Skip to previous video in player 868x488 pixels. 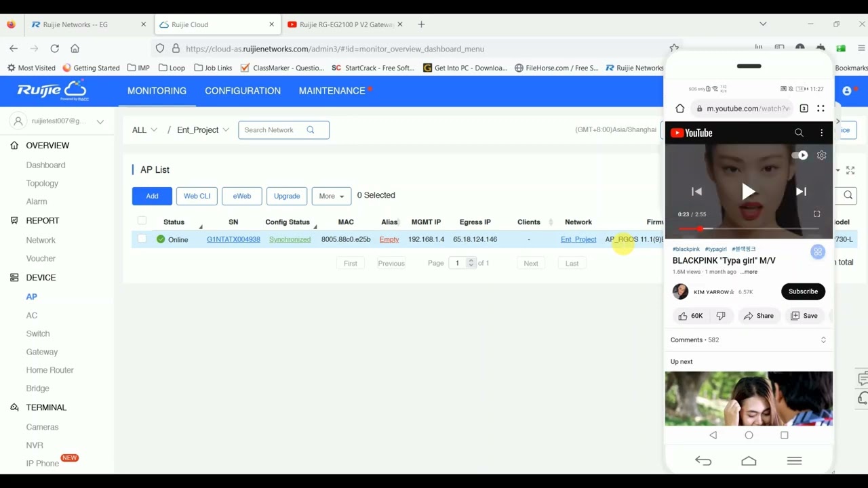point(696,192)
